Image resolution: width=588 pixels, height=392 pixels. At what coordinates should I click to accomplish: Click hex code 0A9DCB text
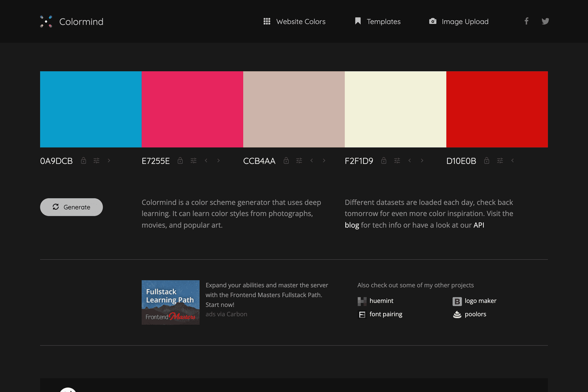(56, 161)
